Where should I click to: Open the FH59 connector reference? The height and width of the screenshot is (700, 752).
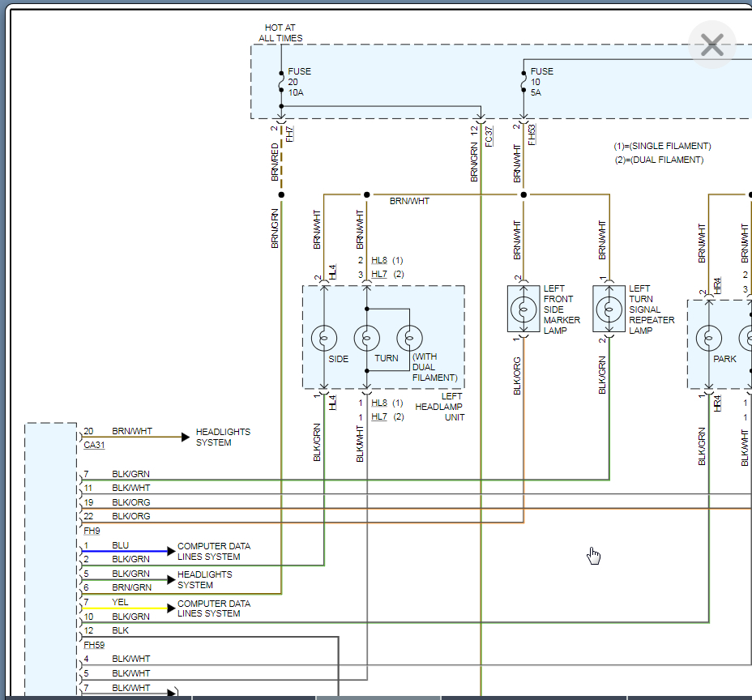click(94, 646)
